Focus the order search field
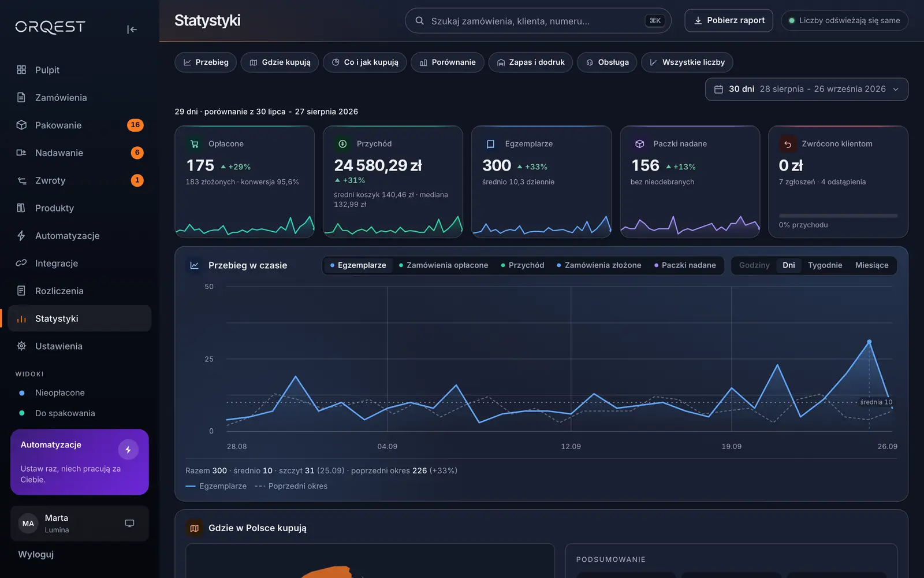Viewport: 924px width, 578px height. (538, 21)
